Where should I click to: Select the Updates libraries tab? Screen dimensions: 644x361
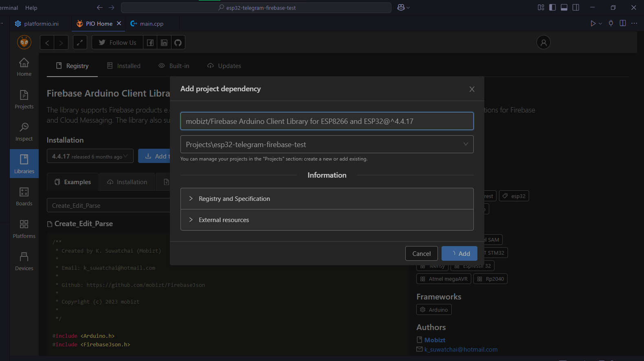click(224, 66)
